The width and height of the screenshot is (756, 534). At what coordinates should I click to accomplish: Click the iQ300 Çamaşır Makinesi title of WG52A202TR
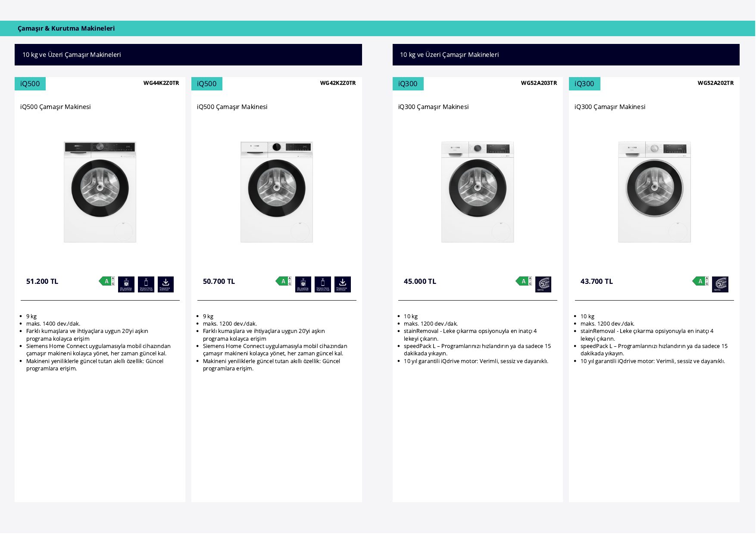point(610,107)
